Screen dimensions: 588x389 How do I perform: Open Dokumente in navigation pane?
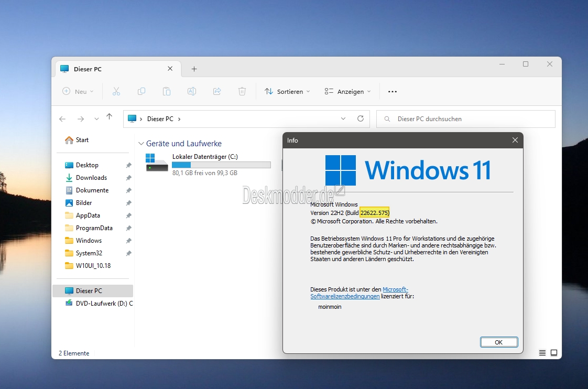[x=92, y=190]
